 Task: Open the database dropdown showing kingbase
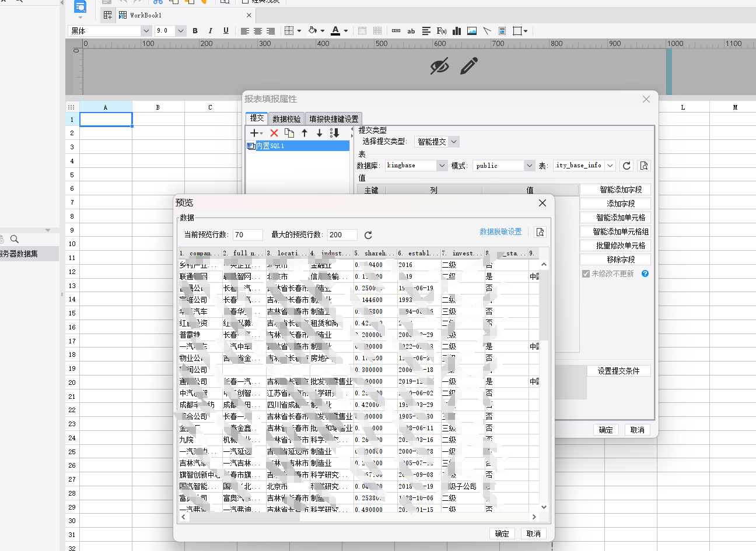416,166
